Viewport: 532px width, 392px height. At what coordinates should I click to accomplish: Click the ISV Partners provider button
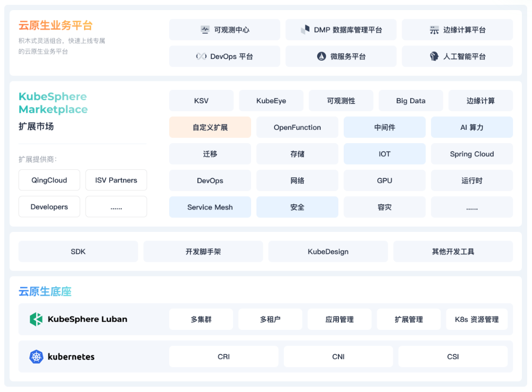116,180
